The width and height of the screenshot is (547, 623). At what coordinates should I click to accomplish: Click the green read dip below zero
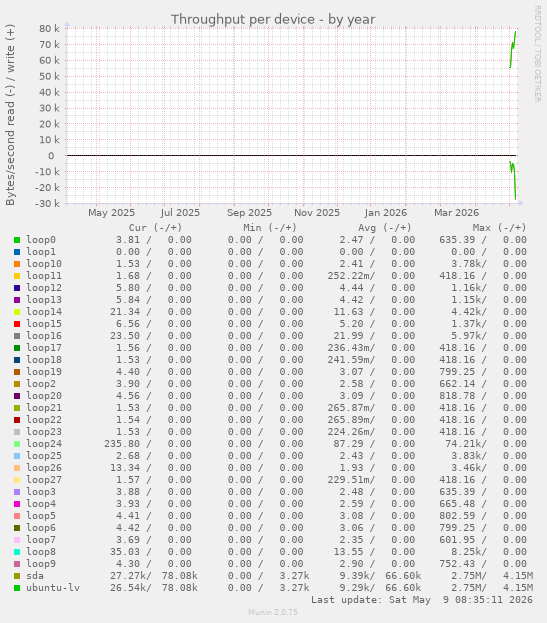[x=513, y=180]
